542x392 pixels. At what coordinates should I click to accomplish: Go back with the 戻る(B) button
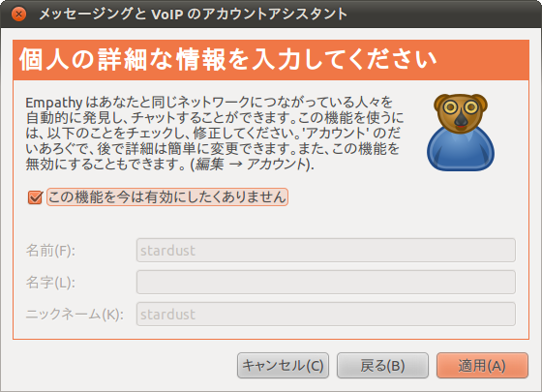[382, 366]
